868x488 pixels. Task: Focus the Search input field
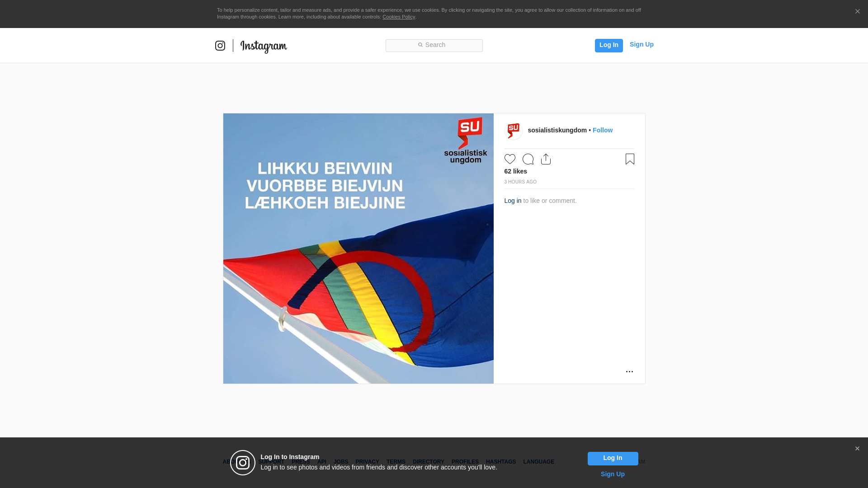434,45
